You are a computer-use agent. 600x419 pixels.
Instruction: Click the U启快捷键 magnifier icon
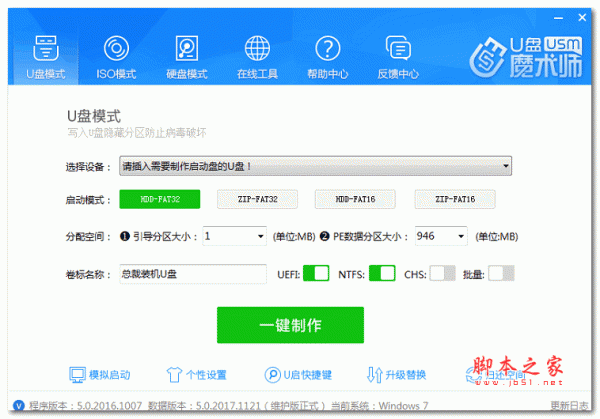click(272, 375)
